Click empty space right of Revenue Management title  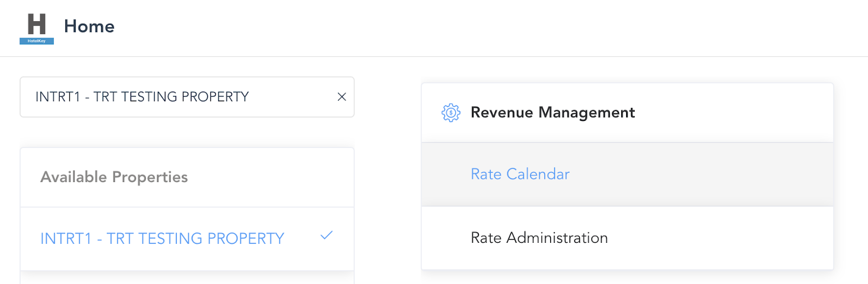(x=732, y=113)
